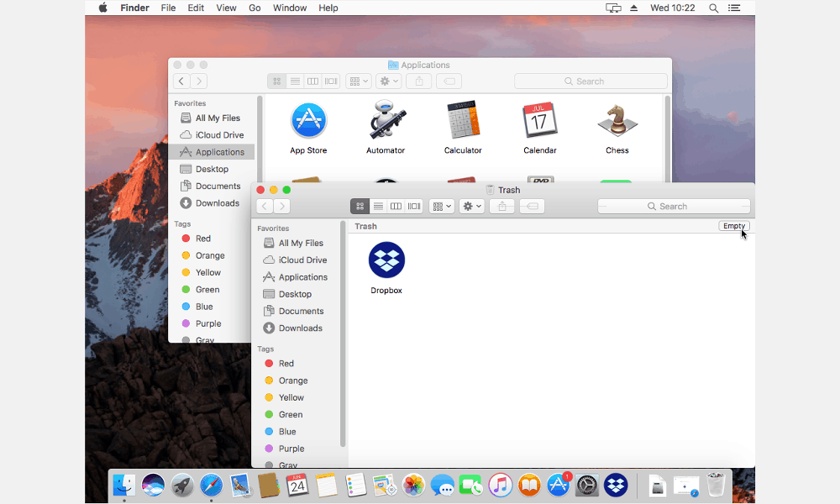Switch Applications window to list view
This screenshot has height=504, width=840.
click(x=295, y=81)
